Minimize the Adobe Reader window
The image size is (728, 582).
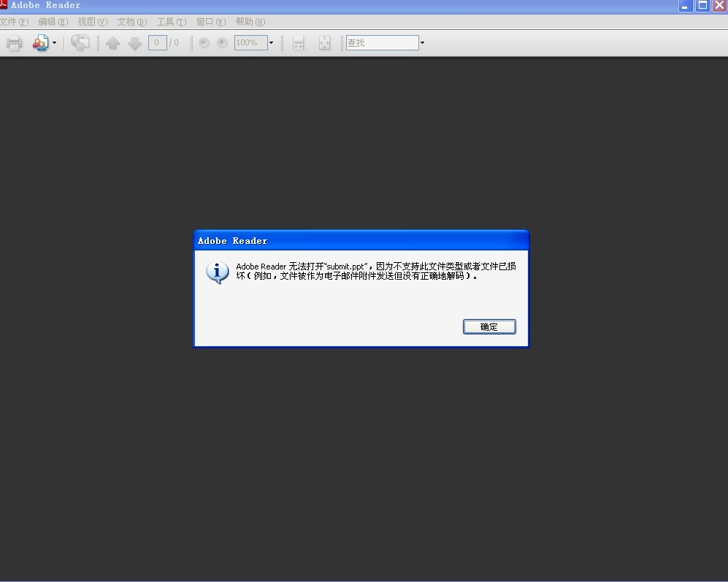(x=686, y=6)
